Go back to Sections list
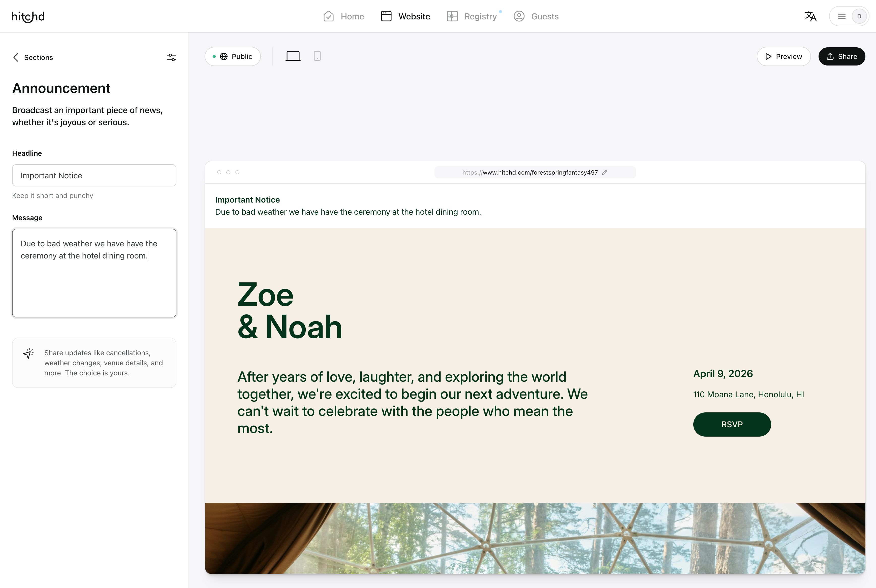Screen dimensions: 876x588 pyautogui.click(x=33, y=57)
